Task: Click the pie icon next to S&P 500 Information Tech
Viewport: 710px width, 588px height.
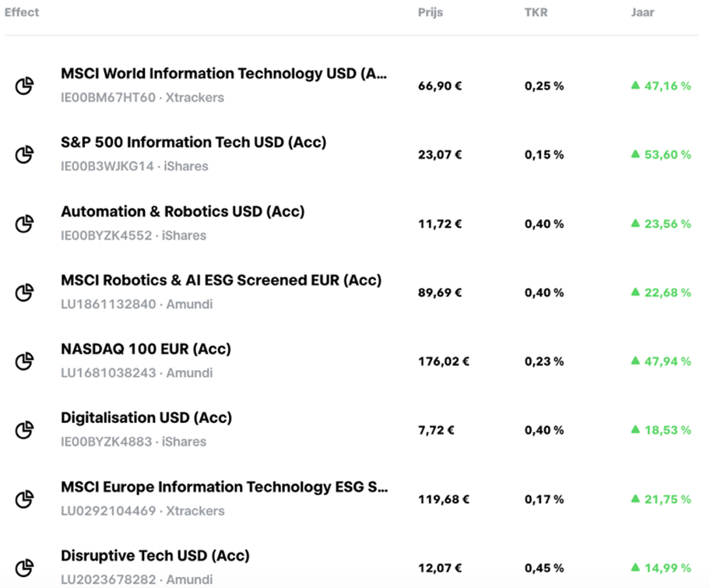Action: pos(25,154)
